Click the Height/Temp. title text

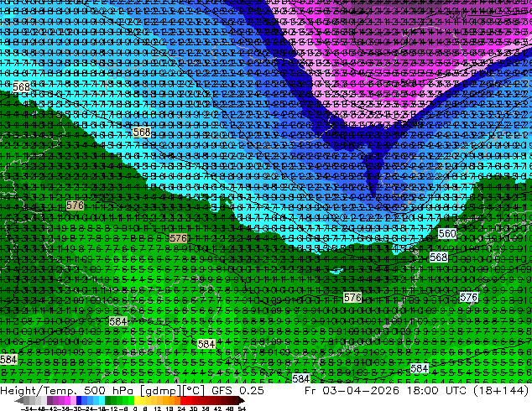39,391
